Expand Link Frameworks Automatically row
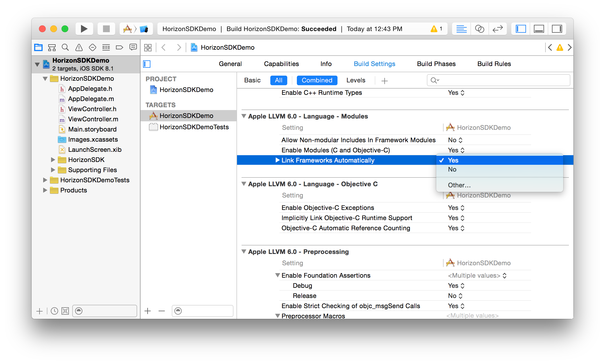The width and height of the screenshot is (605, 364). [x=278, y=160]
